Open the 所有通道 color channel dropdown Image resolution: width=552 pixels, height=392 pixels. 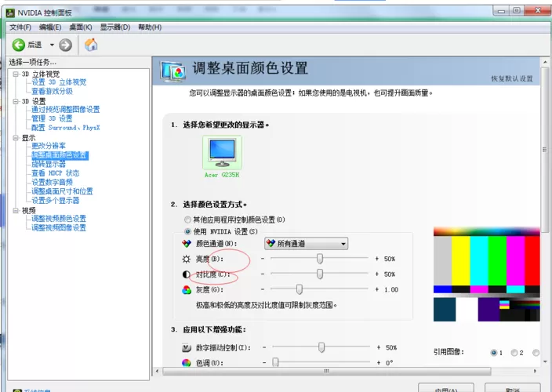point(306,244)
